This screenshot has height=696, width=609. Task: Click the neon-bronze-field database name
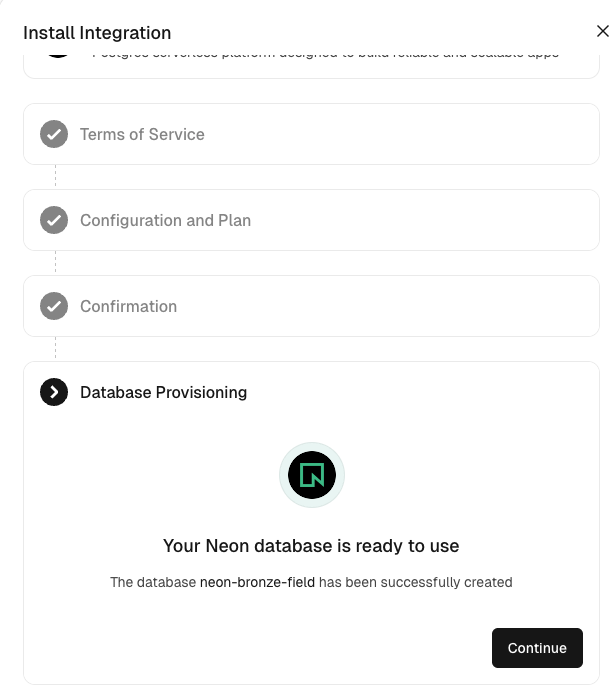tap(257, 582)
